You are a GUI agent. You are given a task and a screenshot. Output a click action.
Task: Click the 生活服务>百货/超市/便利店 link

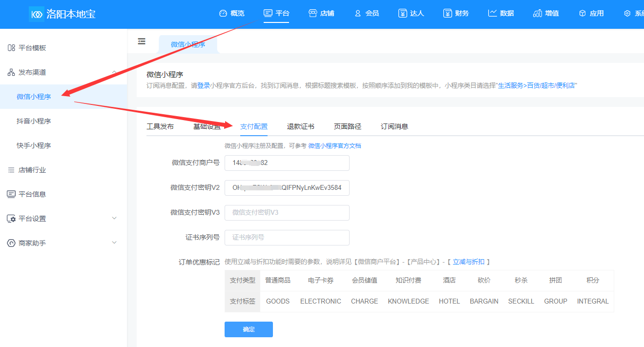(536, 85)
